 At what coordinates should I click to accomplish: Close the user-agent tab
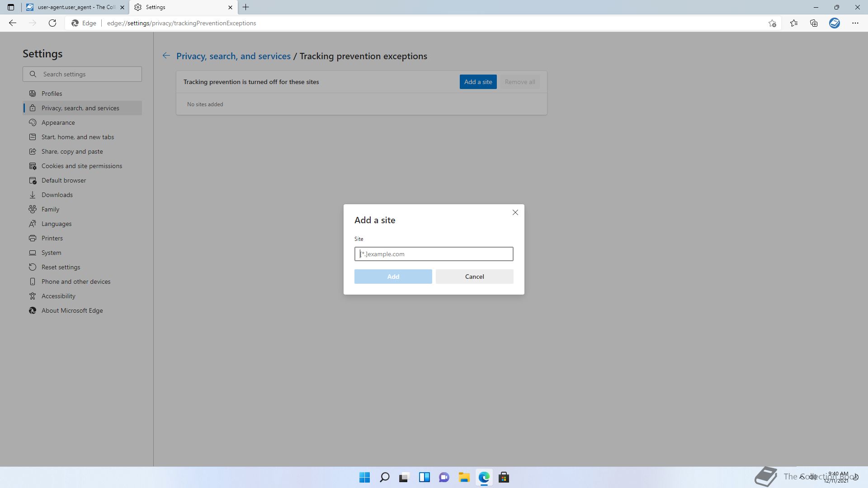coord(122,7)
